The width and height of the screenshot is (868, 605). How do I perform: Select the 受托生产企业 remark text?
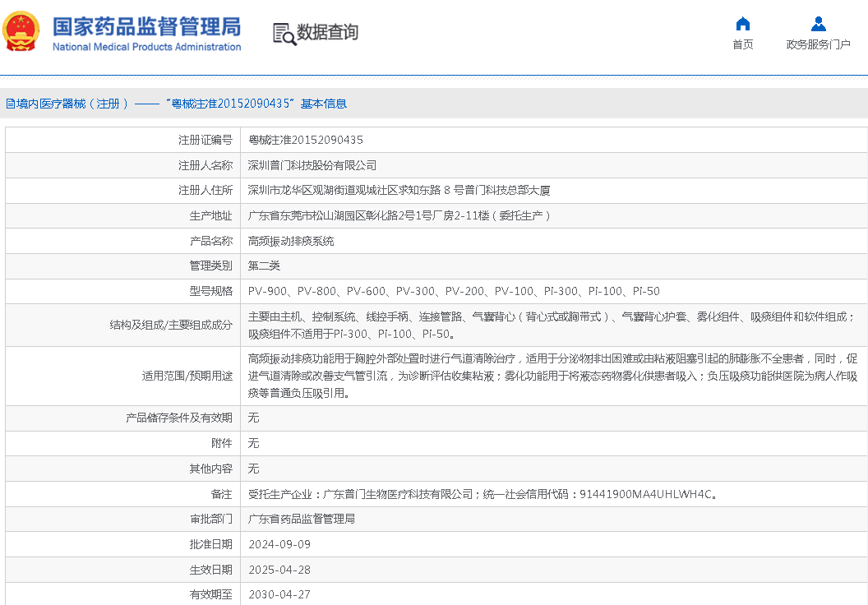[482, 494]
